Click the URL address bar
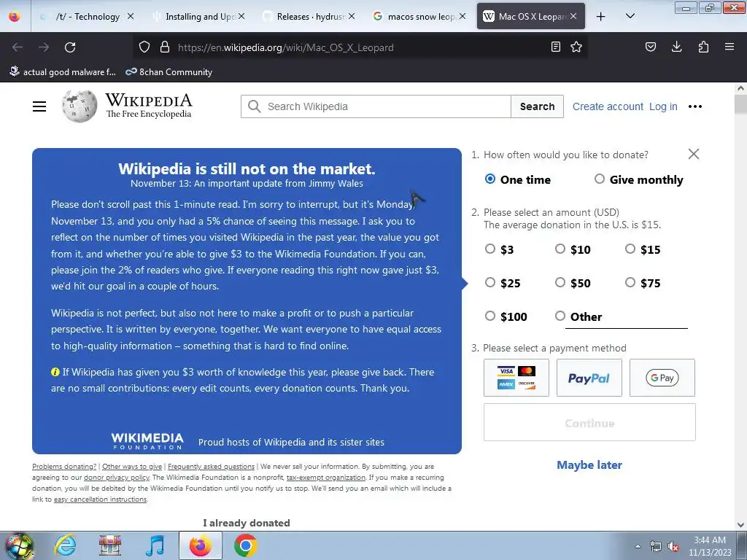 tap(360, 47)
